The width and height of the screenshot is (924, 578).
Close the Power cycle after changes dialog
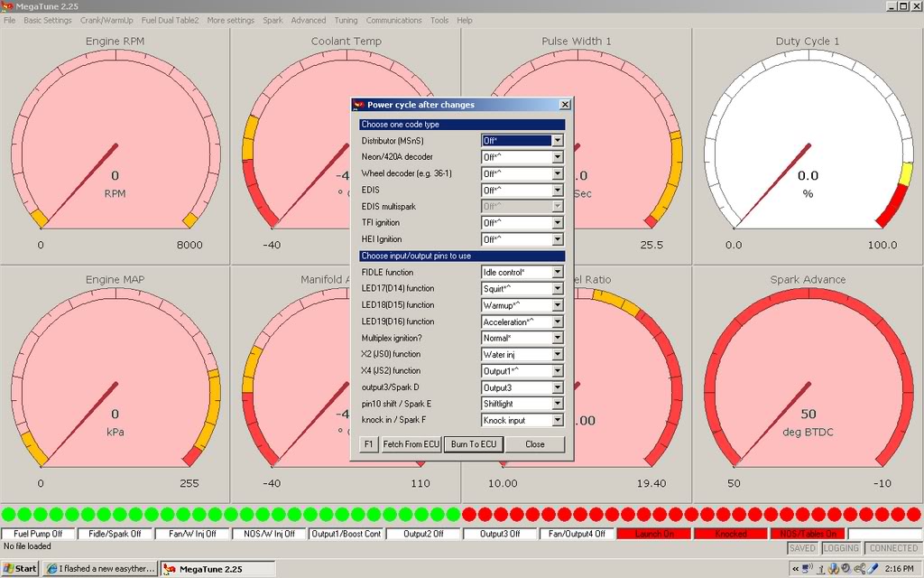(565, 105)
